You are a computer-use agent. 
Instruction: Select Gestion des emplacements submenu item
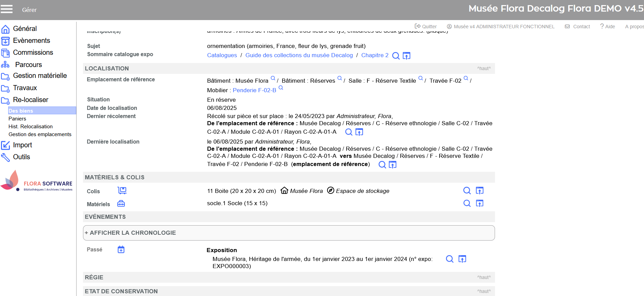coord(40,134)
